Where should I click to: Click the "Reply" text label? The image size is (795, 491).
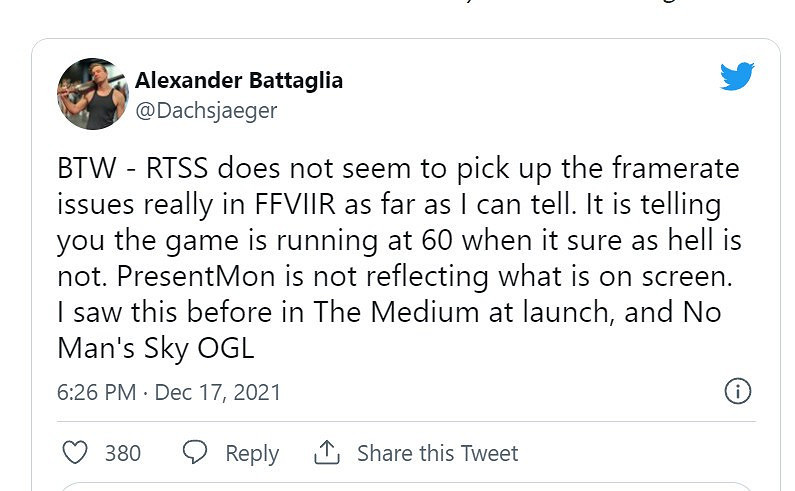(x=251, y=453)
